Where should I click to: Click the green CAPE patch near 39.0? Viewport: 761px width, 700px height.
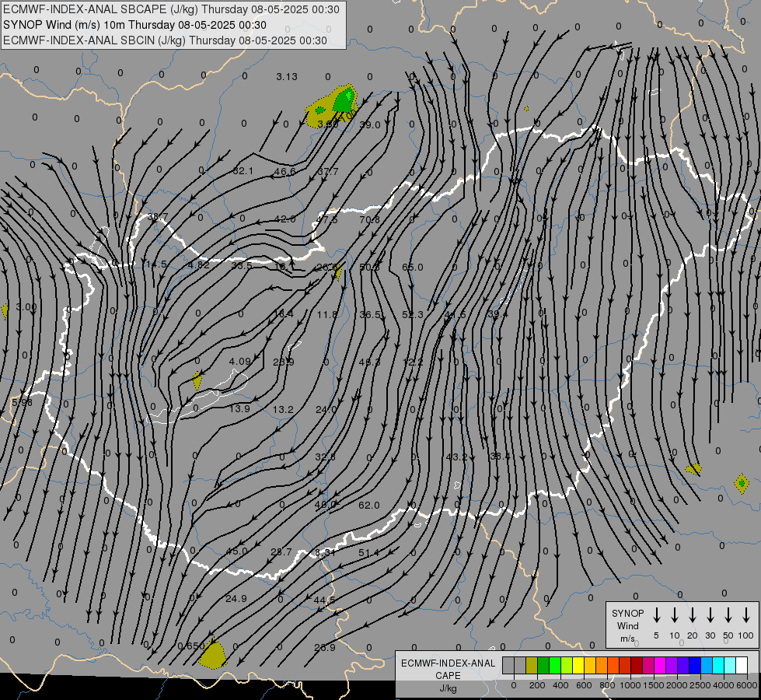click(344, 100)
